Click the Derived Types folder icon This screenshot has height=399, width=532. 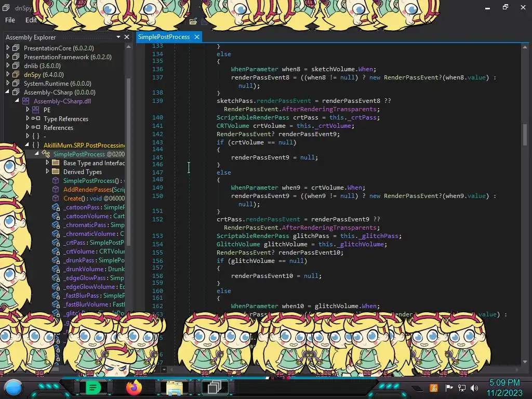click(x=56, y=171)
